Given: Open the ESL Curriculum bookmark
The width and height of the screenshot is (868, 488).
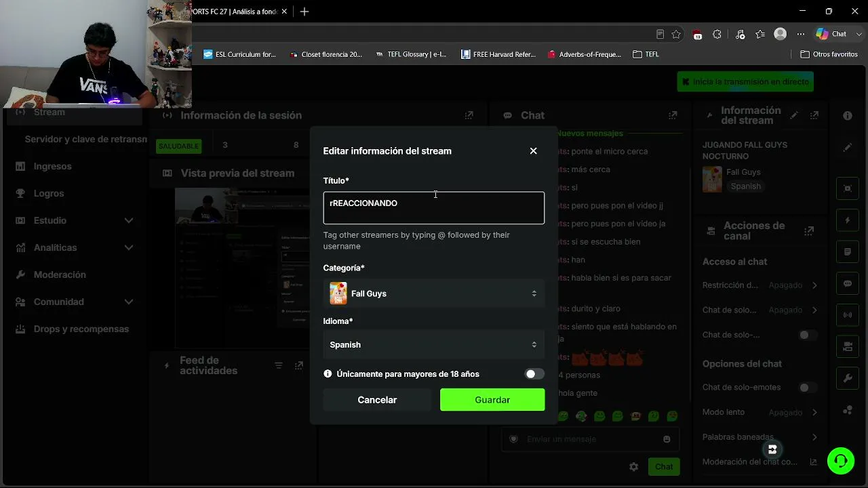Looking at the screenshot, I should coord(240,54).
